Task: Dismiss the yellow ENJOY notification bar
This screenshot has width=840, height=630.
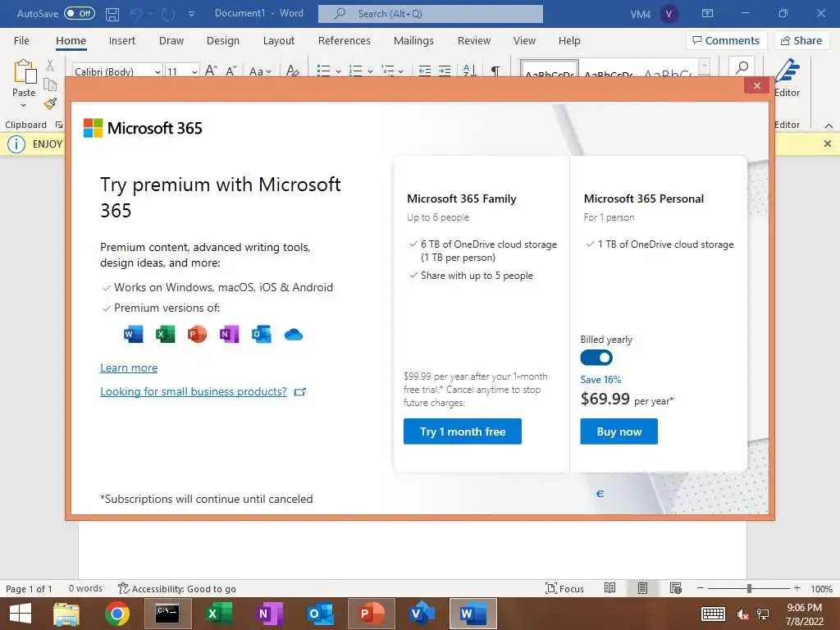Action: click(827, 144)
